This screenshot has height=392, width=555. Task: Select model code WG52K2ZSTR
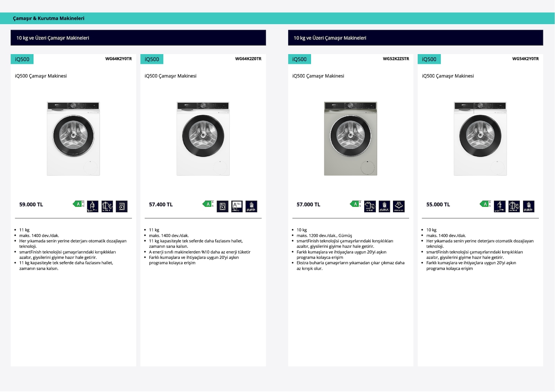point(396,59)
